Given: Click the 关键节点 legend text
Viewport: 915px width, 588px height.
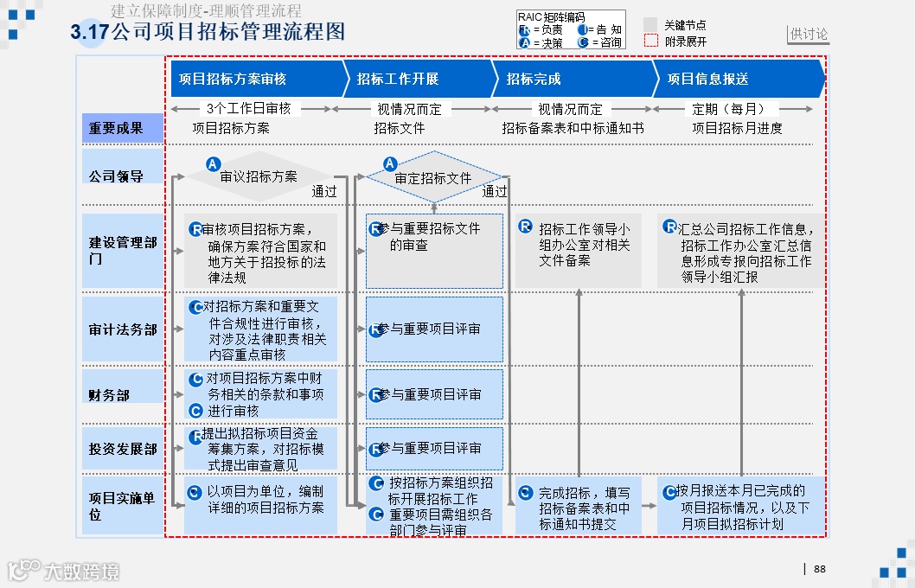Looking at the screenshot, I should tap(685, 25).
